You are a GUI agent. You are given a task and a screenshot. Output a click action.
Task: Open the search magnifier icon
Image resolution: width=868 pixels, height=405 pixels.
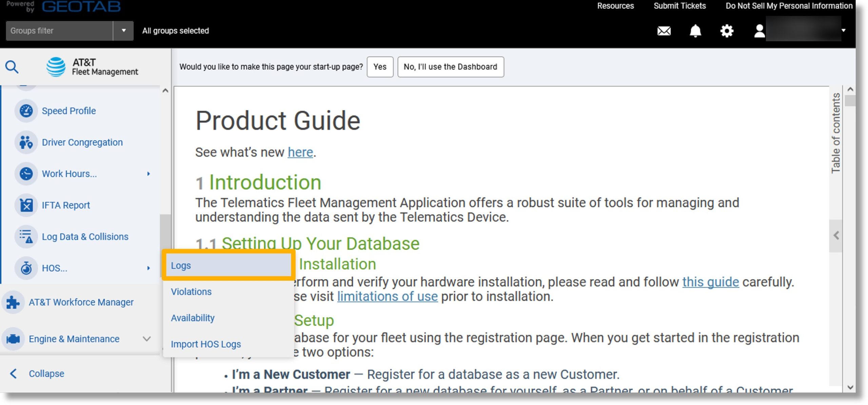point(12,67)
